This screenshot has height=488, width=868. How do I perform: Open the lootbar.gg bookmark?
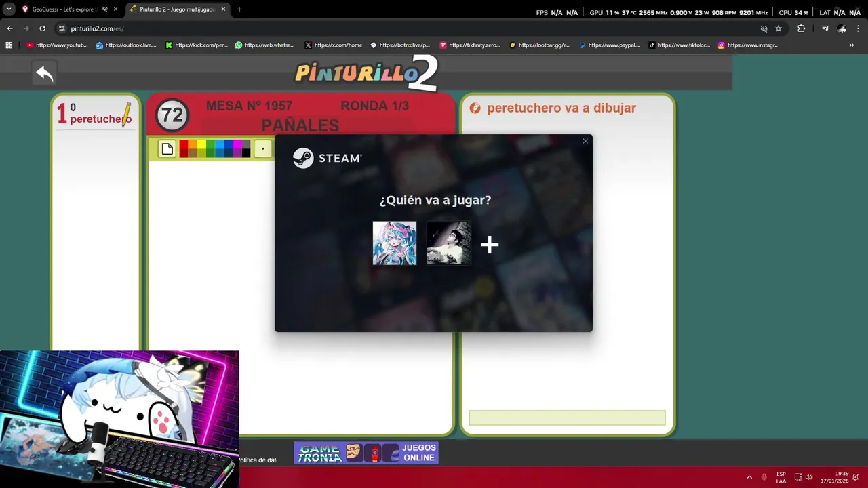[540, 45]
